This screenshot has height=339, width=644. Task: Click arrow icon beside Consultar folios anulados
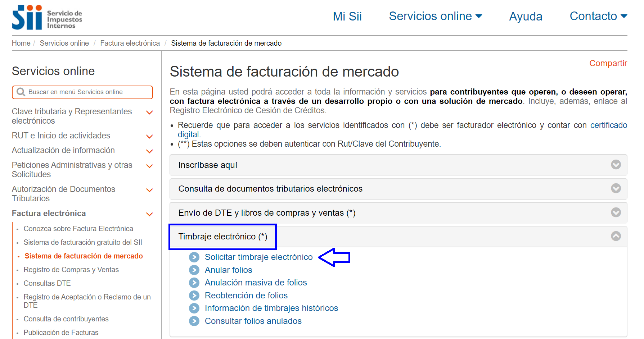pyautogui.click(x=194, y=321)
